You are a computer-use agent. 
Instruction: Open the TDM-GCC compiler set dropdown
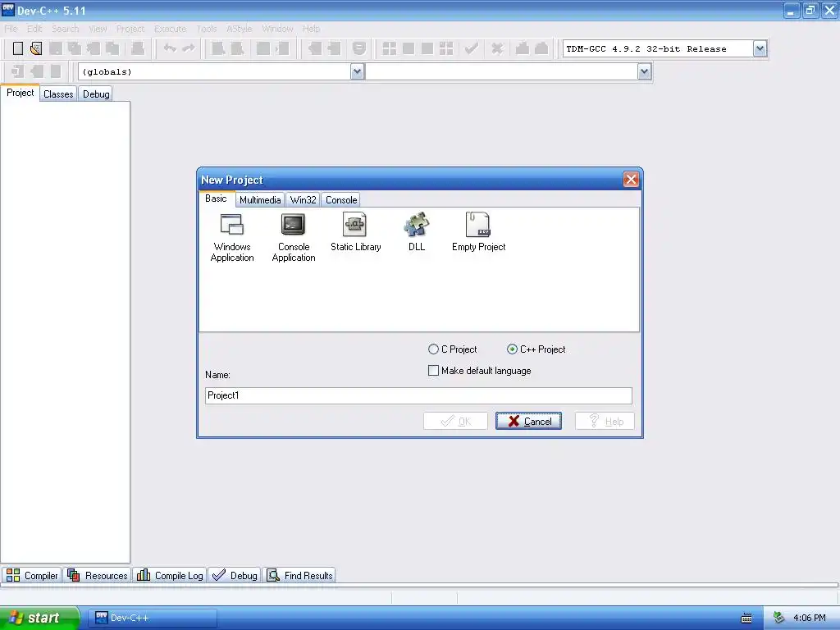(x=760, y=48)
